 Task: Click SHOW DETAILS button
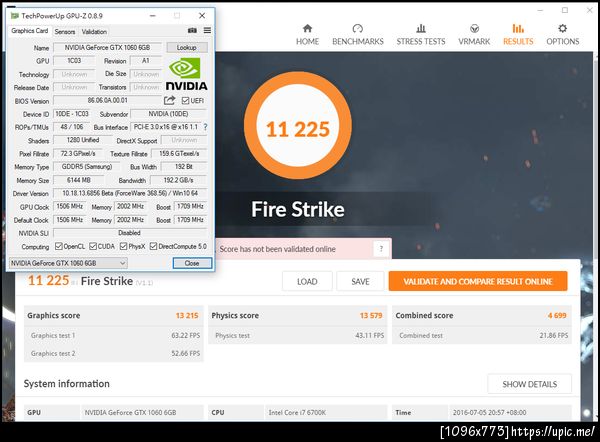coord(530,384)
